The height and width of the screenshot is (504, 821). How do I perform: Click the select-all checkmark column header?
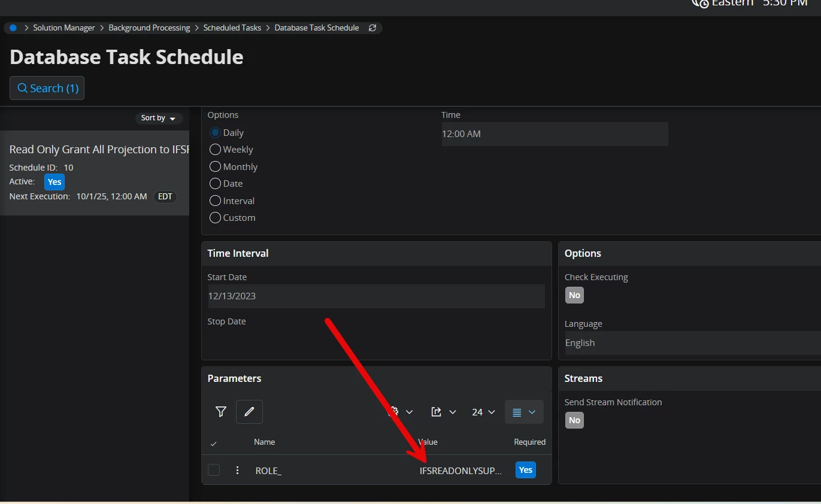[214, 444]
